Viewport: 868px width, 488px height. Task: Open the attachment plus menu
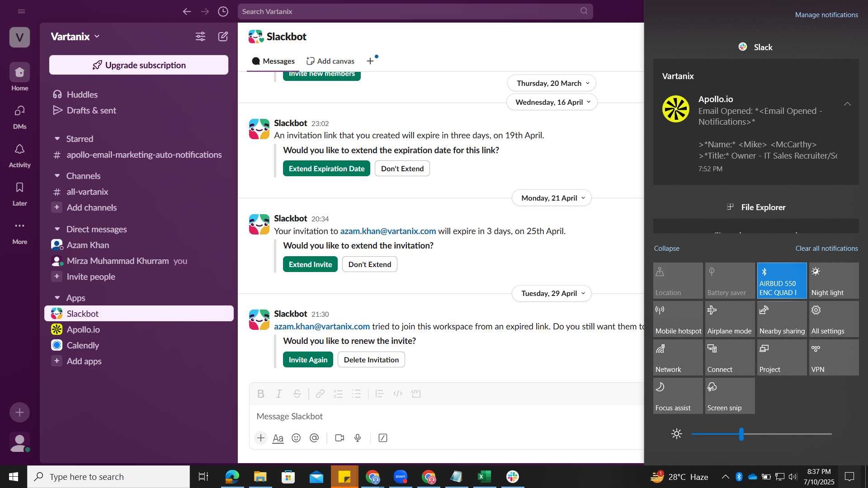tap(261, 438)
